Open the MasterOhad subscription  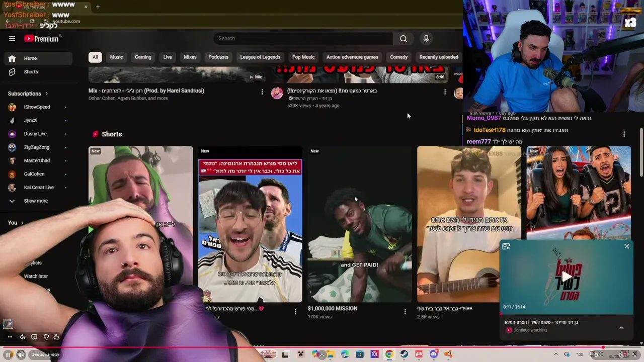[x=38, y=161]
